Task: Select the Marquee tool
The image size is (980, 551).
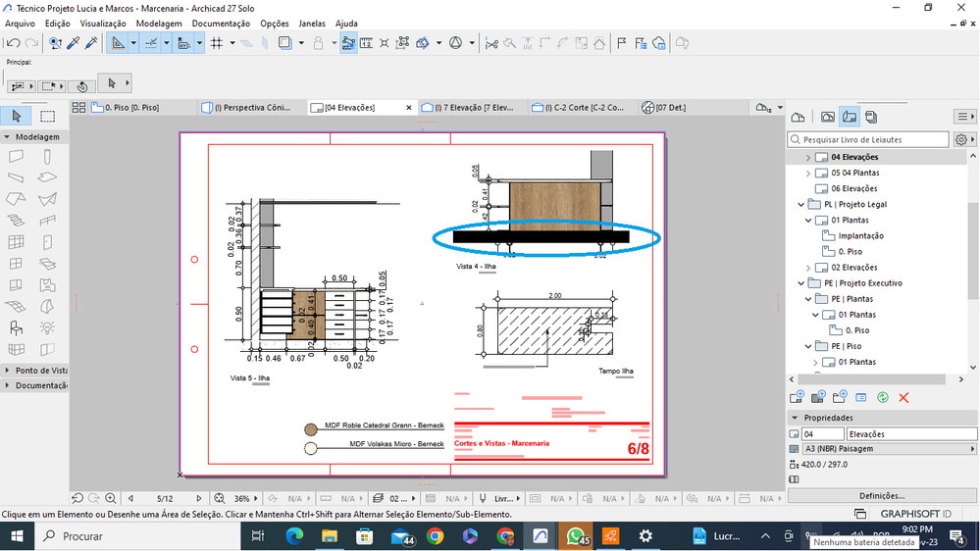Action: [47, 117]
